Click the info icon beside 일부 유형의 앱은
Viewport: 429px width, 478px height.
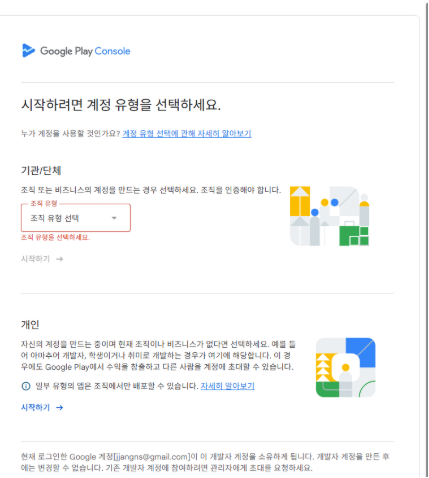[26, 386]
